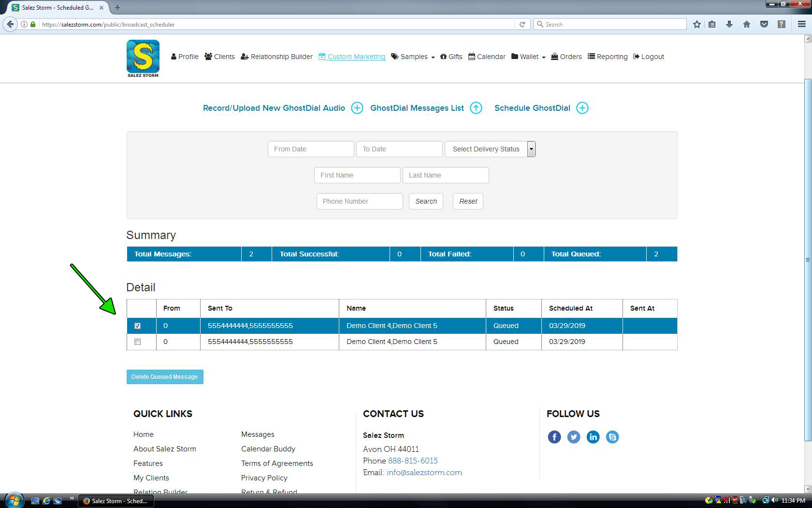Screen dimensions: 812x508
Task: Open the Facebook social icon
Action: [x=554, y=437]
